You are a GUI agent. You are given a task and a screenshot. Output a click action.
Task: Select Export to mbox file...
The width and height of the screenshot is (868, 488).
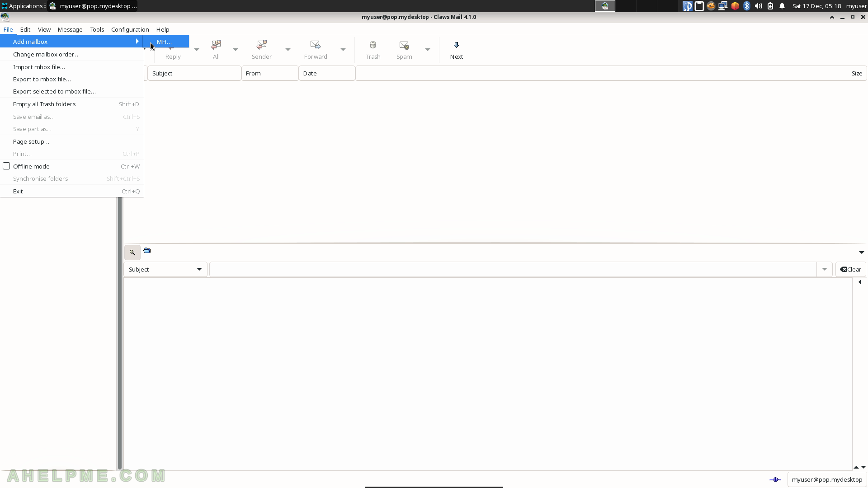coord(72,79)
